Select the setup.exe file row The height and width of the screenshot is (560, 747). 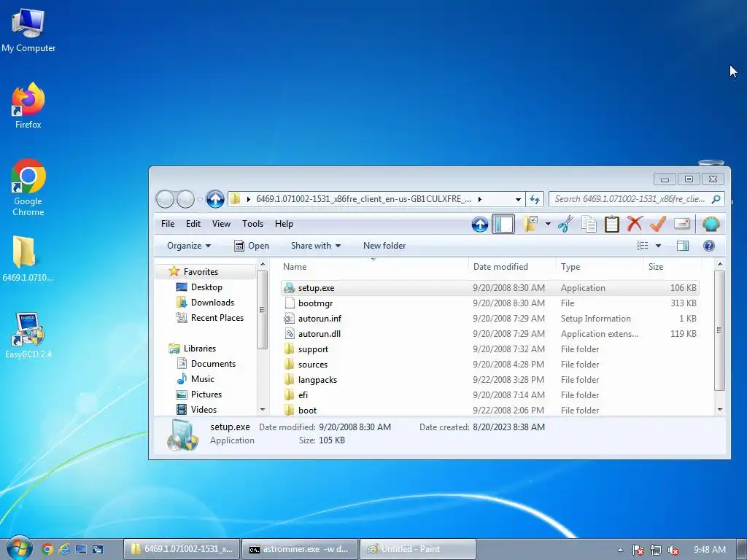[489, 288]
